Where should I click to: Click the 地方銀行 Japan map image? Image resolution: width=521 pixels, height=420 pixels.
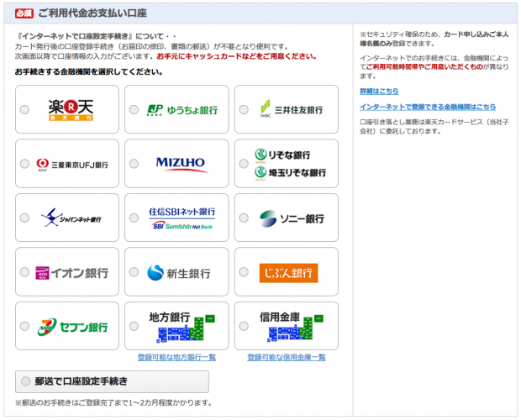(186, 328)
